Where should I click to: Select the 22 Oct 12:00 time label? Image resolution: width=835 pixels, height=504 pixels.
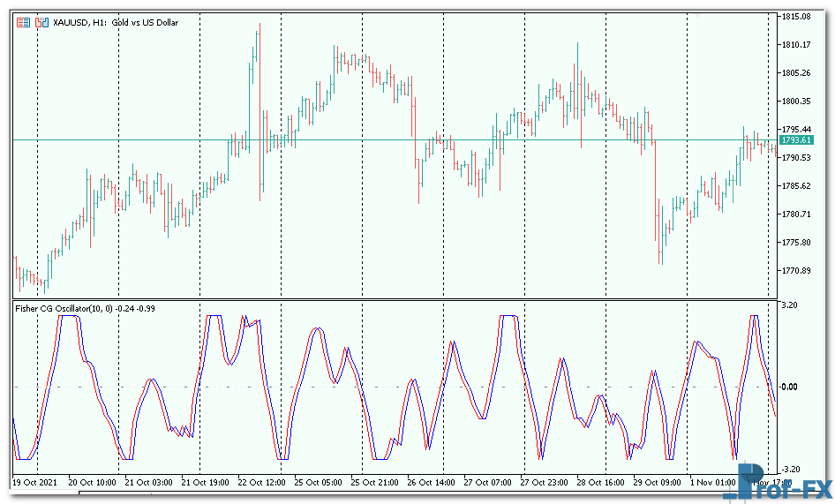click(261, 483)
